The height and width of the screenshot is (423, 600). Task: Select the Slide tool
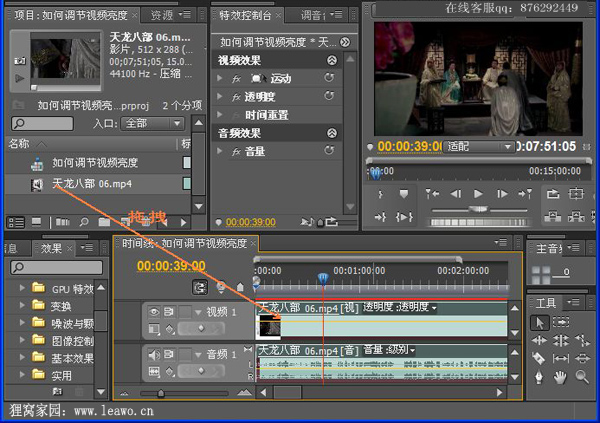(x=582, y=358)
